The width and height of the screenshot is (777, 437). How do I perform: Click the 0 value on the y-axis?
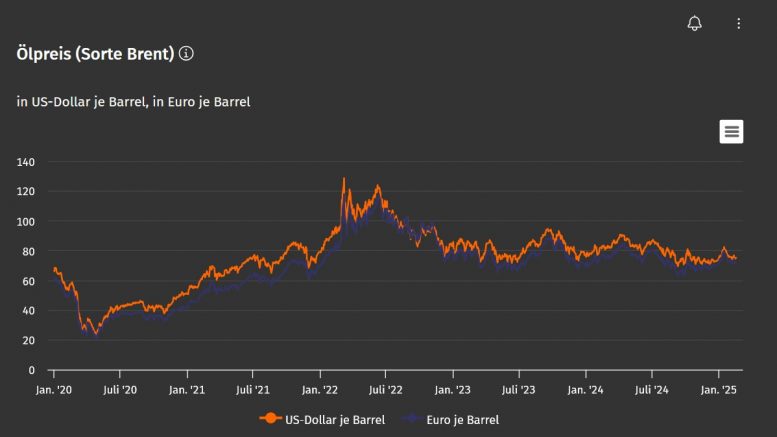point(32,370)
